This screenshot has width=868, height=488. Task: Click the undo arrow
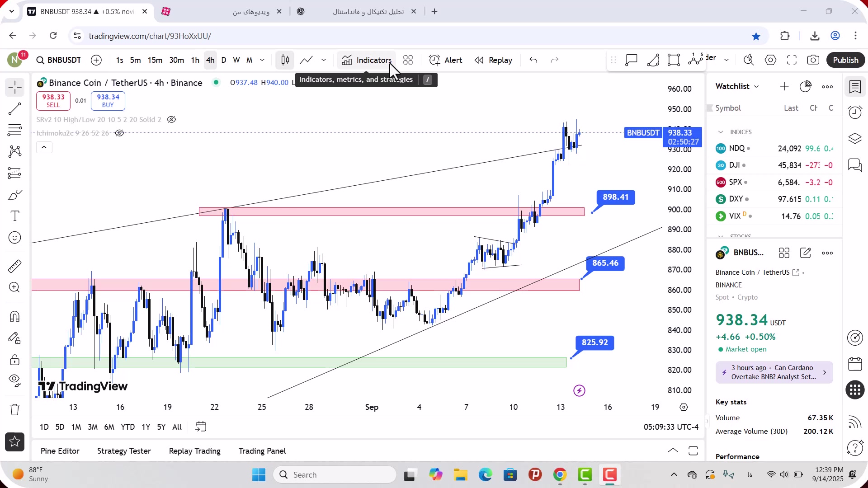click(x=533, y=60)
